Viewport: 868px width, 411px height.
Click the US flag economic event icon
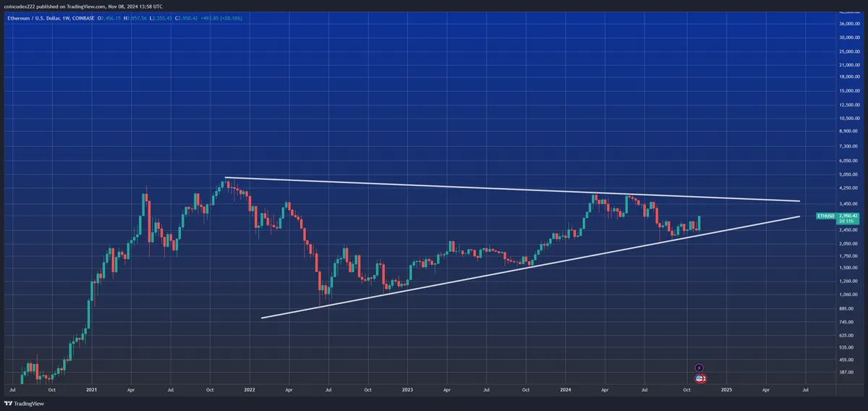pos(700,378)
